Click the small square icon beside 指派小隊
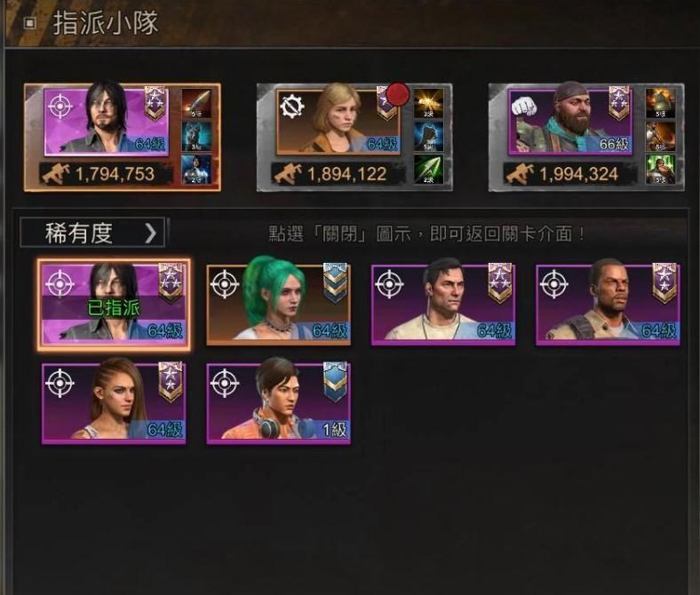The height and width of the screenshot is (595, 700). 30,23
